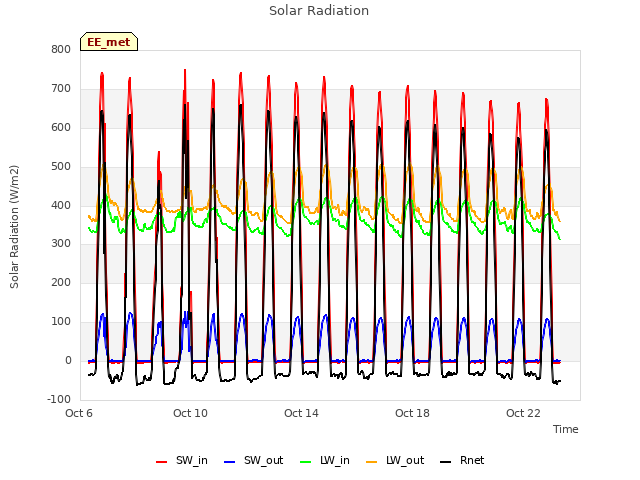
Task: Select the Solar Radiation chart title
Action: pos(319,11)
